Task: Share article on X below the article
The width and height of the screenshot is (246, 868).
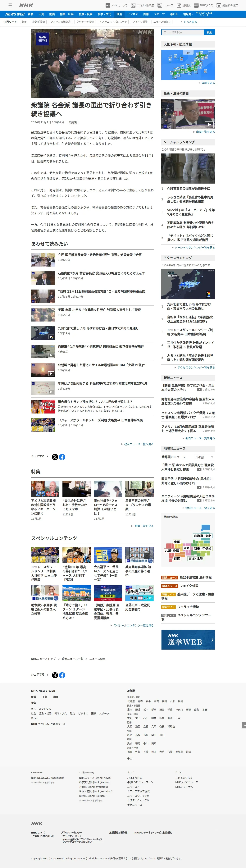Action: point(55,457)
